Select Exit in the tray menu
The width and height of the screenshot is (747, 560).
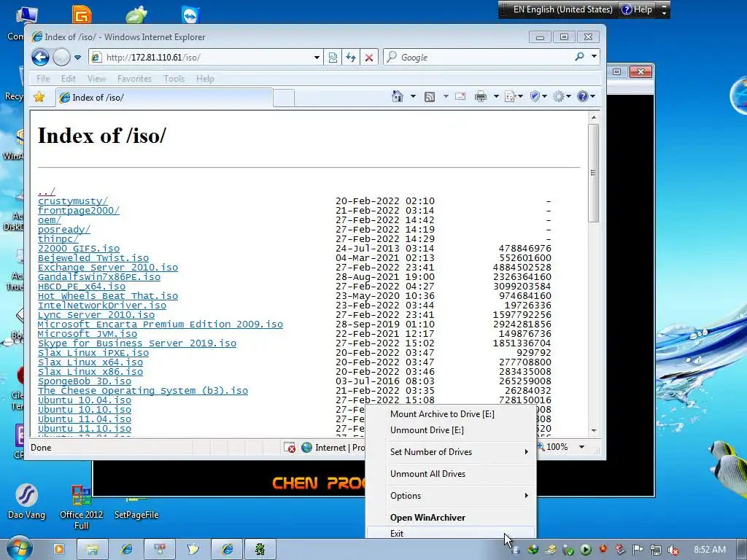451,533
